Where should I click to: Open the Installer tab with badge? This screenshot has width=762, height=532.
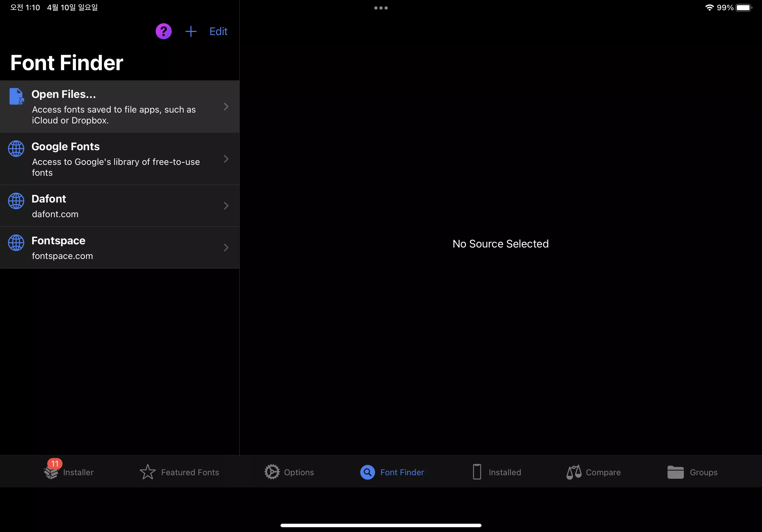[69, 472]
